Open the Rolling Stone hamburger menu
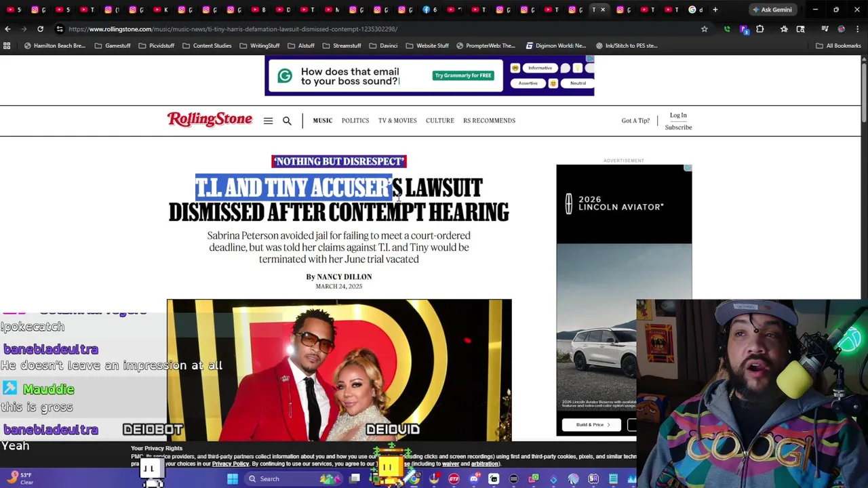This screenshot has height=488, width=868. (268, 121)
